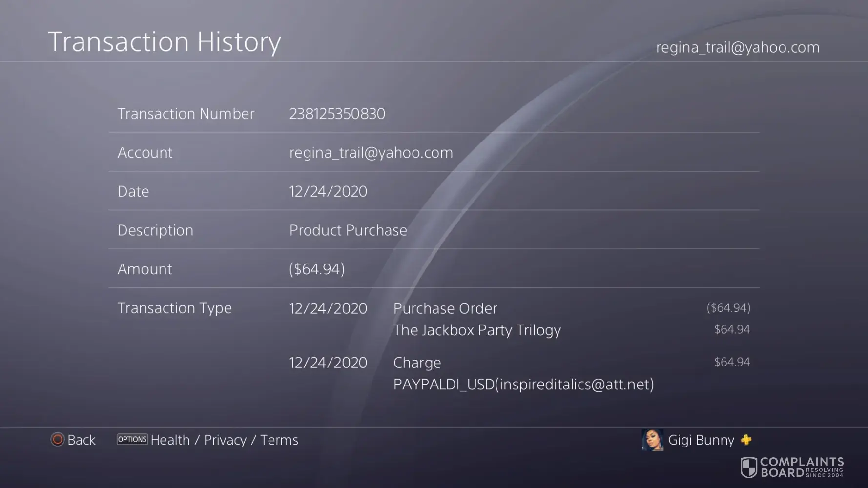
Task: Click the Back label
Action: pyautogui.click(x=81, y=440)
